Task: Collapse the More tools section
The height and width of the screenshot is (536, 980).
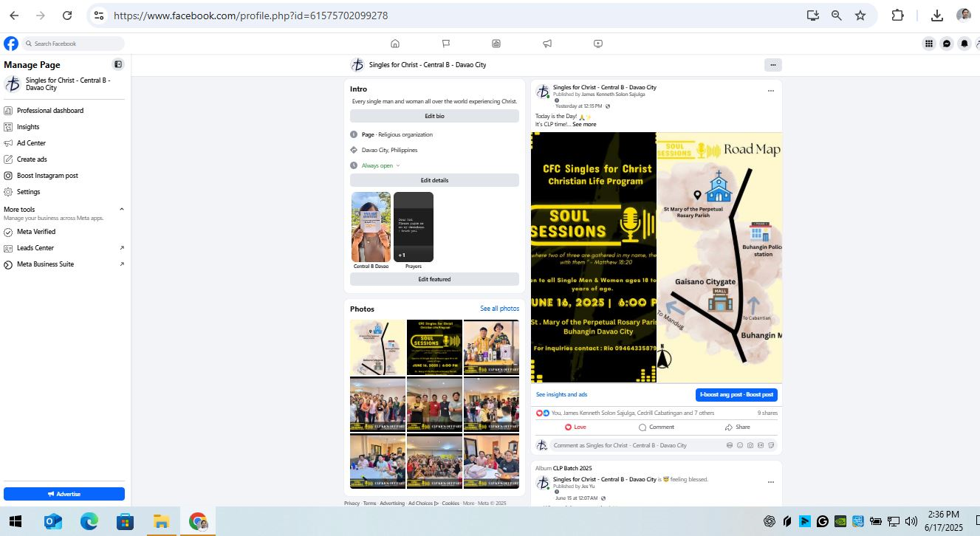Action: [x=122, y=210]
